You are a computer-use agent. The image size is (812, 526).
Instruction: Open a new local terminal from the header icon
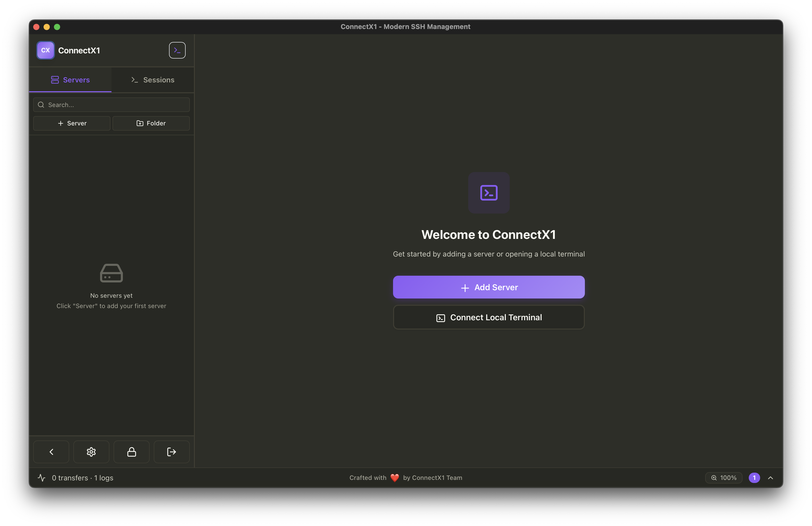(x=177, y=50)
